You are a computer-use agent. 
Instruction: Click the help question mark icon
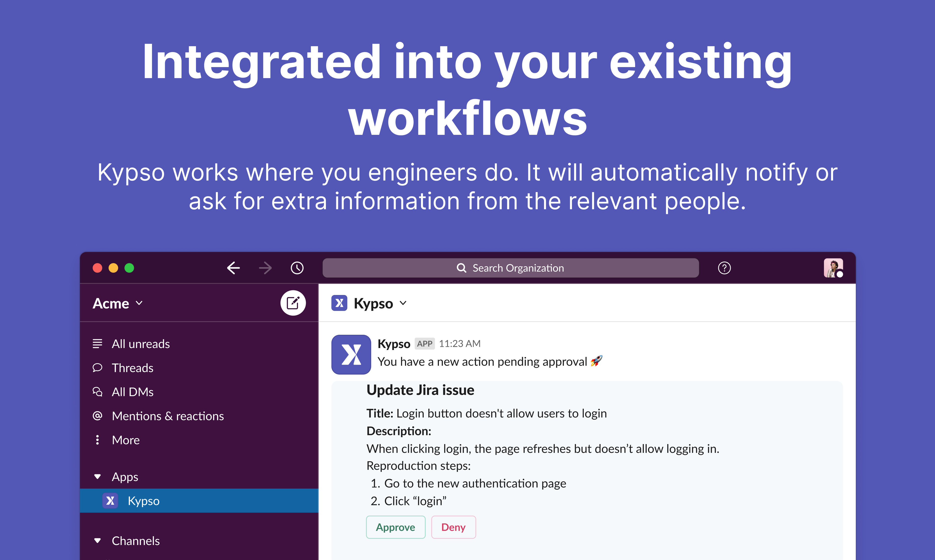tap(724, 268)
